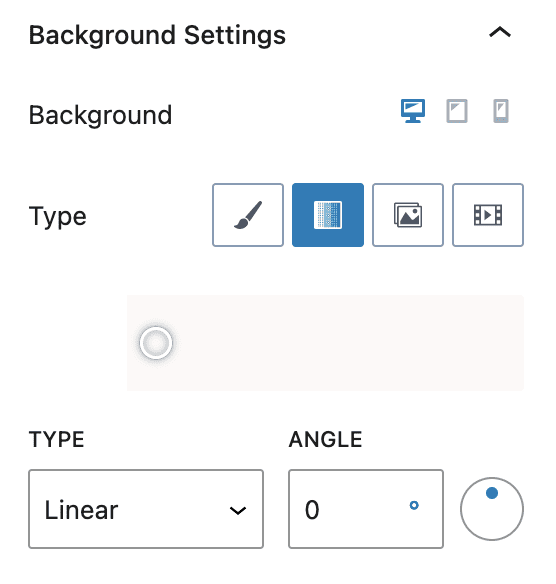Select the gradient background type button
Viewport: 556px width, 584px height.
328,215
